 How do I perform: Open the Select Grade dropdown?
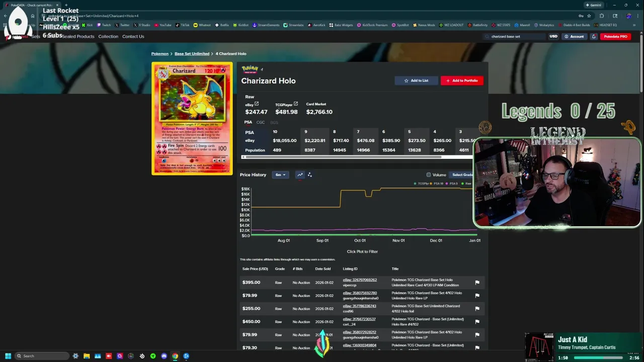point(462,174)
